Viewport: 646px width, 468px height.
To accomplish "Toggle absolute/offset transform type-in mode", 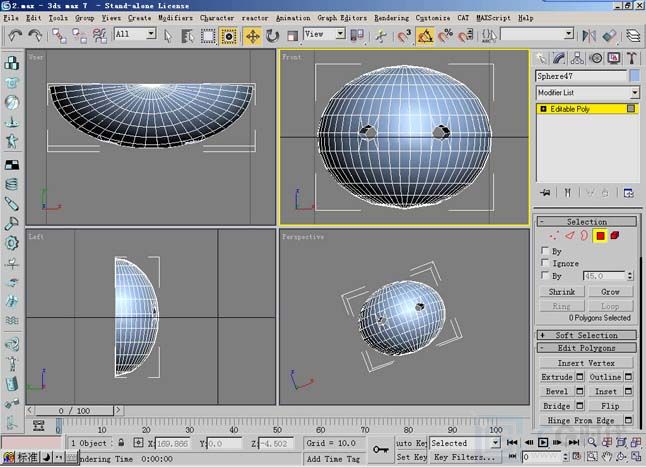I will click(138, 443).
